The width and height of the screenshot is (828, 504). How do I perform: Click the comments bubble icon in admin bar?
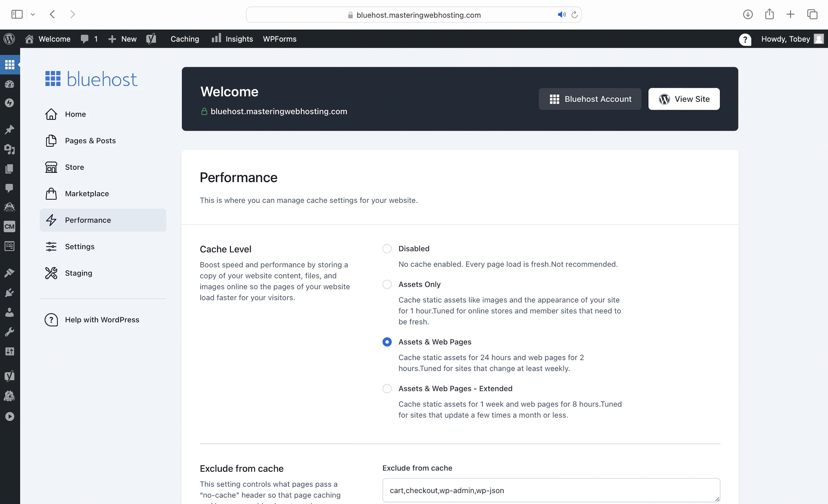(85, 39)
